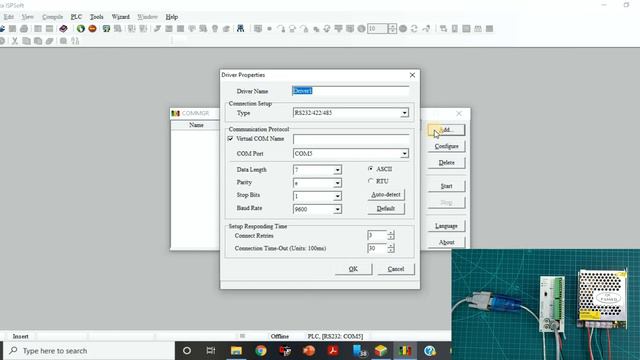The image size is (640, 360).
Task: Open the help question-mark taskbar app
Action: [x=430, y=351]
